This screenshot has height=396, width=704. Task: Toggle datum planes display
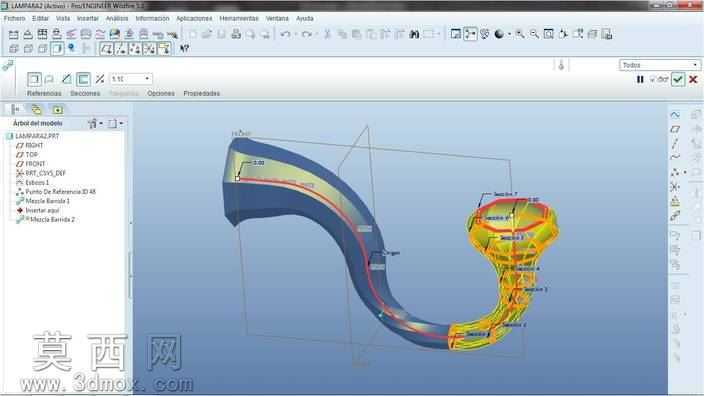106,48
